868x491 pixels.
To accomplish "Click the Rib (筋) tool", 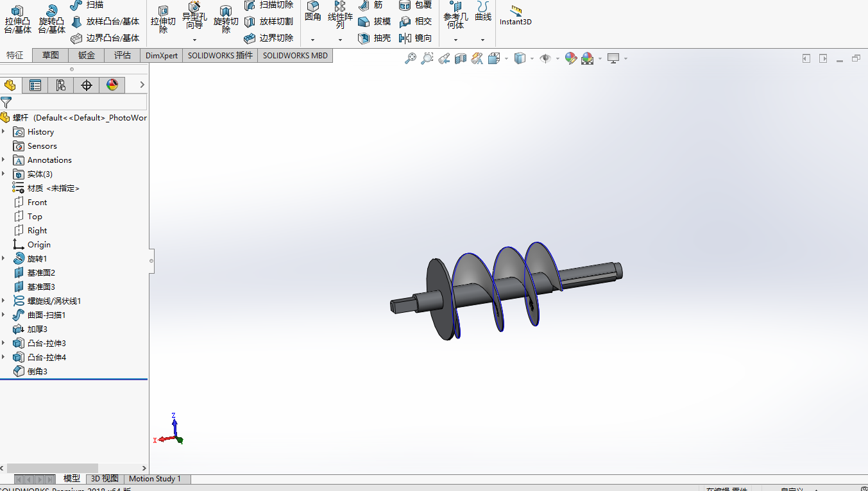I will point(370,5).
